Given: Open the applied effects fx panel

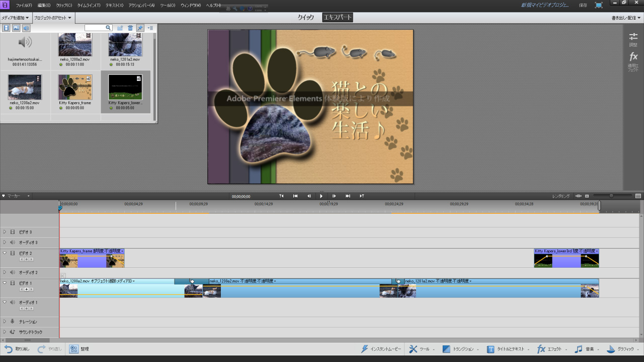Looking at the screenshot, I should click(x=633, y=57).
